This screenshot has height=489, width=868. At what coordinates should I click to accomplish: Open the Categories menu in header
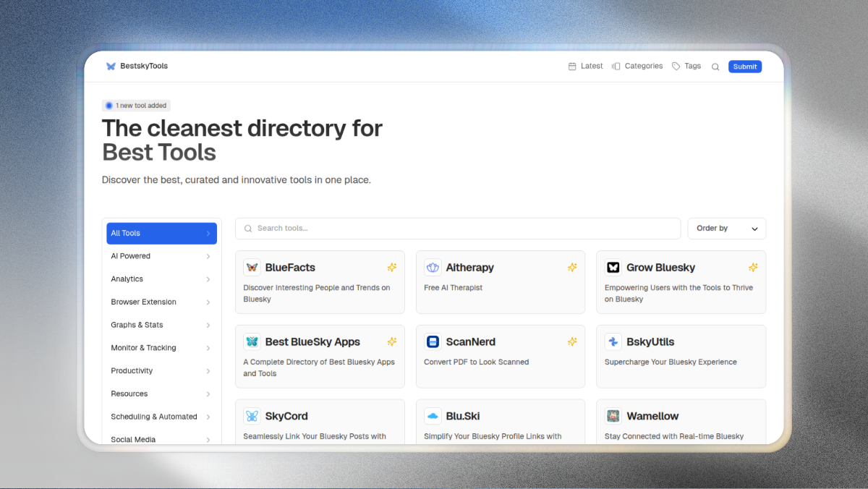(637, 66)
